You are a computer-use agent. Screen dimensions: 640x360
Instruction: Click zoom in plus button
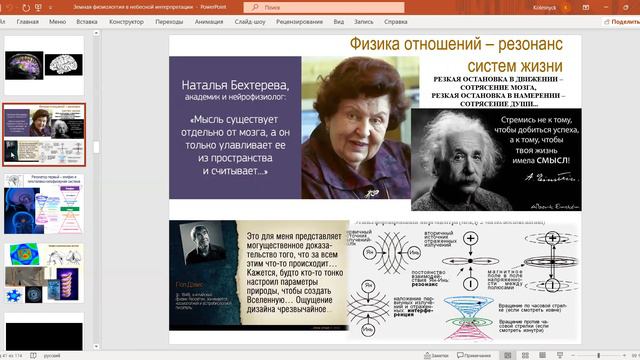(624, 356)
